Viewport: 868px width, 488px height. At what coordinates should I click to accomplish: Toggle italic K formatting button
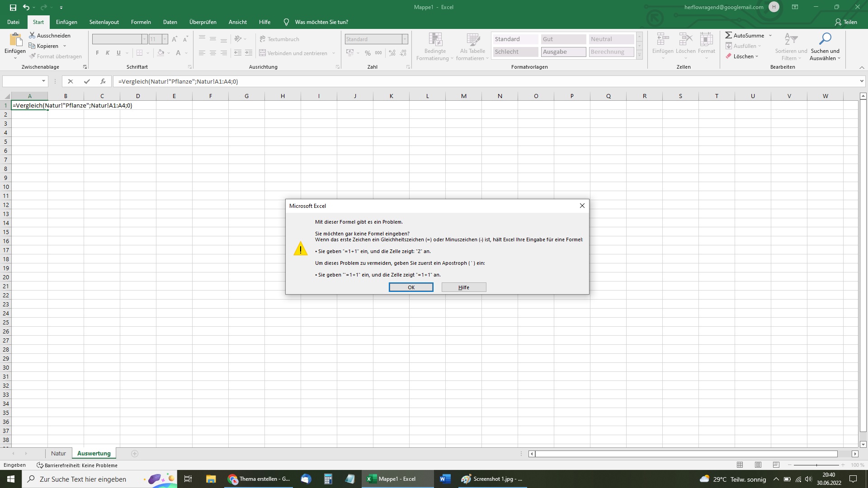click(x=108, y=53)
